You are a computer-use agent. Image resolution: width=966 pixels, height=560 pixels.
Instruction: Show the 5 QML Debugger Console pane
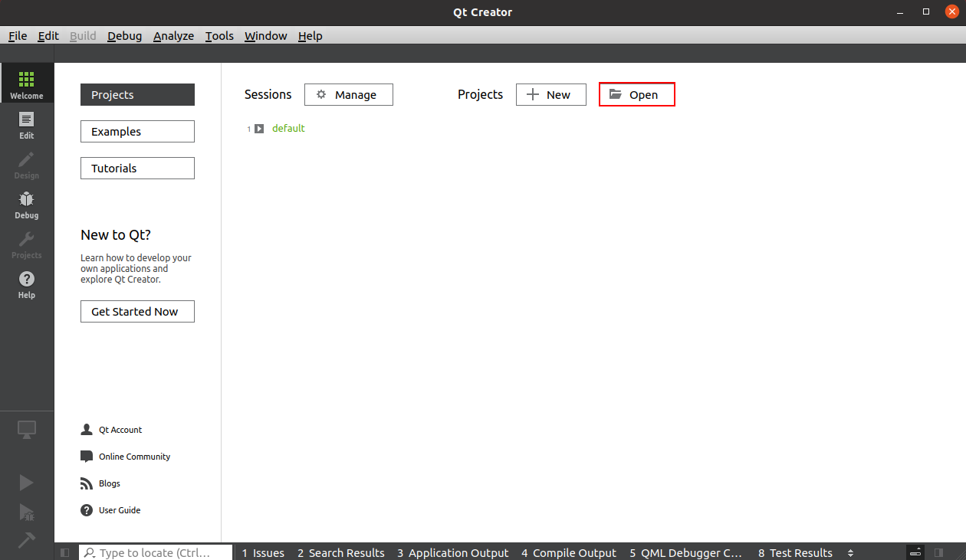[686, 552]
